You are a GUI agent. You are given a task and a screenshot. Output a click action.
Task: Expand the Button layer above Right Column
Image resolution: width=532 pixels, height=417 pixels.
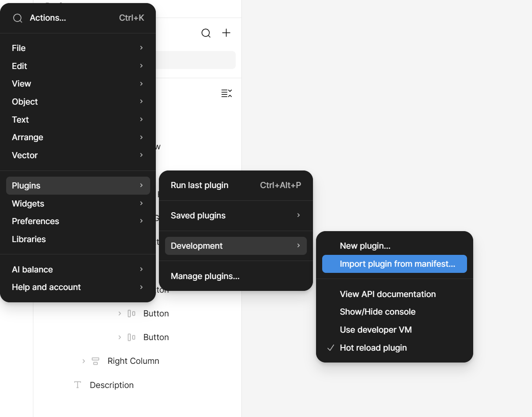119,337
